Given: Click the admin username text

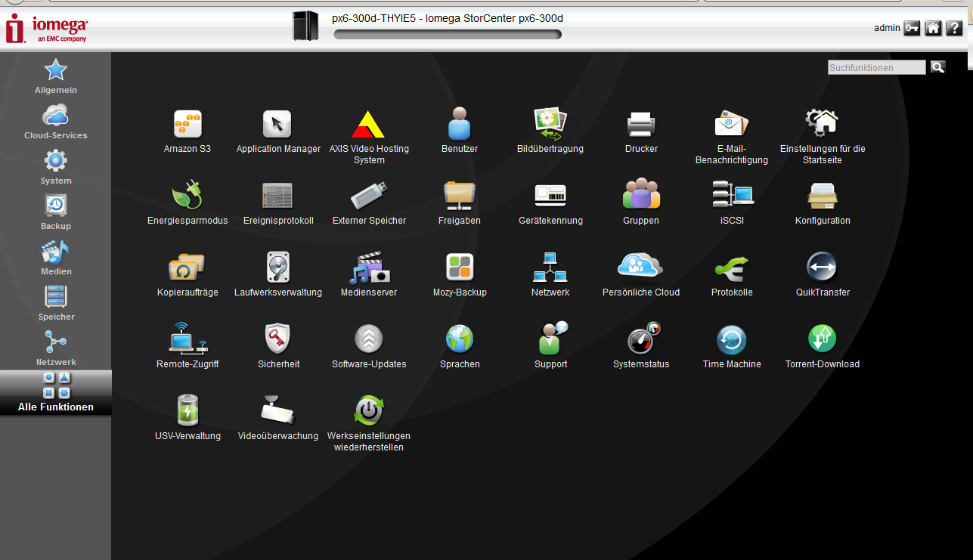Looking at the screenshot, I should coord(887,28).
